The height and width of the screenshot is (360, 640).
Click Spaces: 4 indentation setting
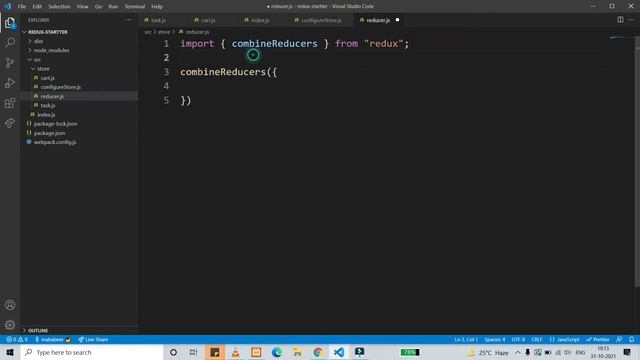pyautogui.click(x=495, y=340)
